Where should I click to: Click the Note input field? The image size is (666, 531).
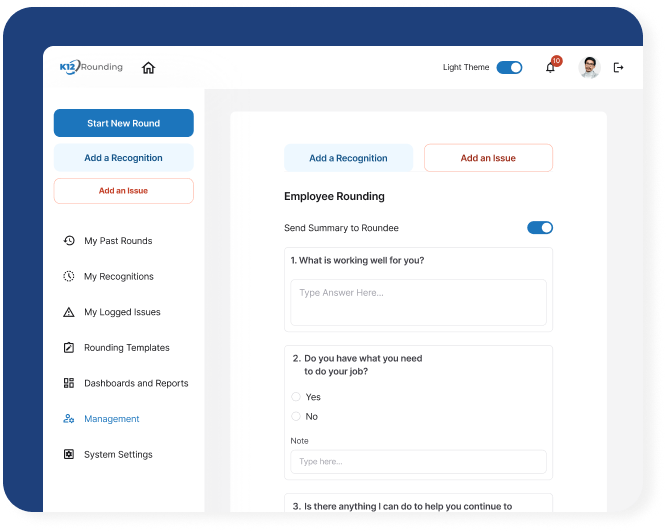(x=418, y=462)
